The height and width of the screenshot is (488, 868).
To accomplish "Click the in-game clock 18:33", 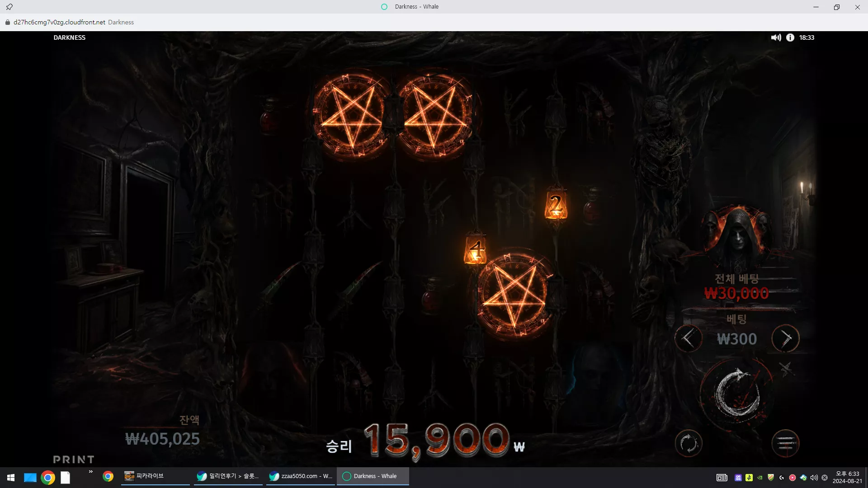I will coord(807,38).
